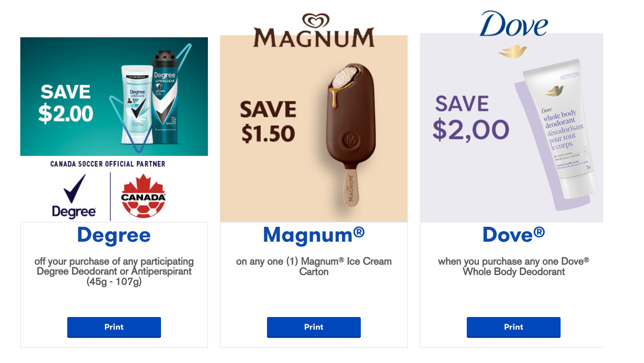
Task: Click the purple SAVE $2,00 Dove text
Action: click(x=471, y=118)
